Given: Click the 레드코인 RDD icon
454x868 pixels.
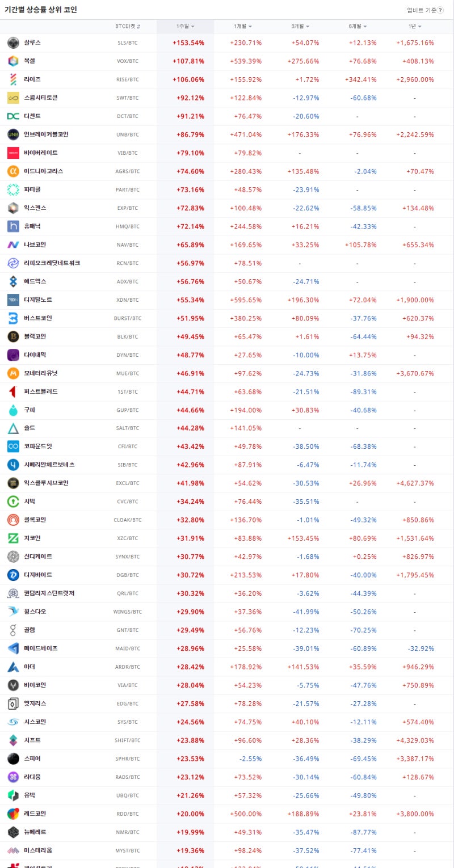Looking at the screenshot, I should point(13,814).
